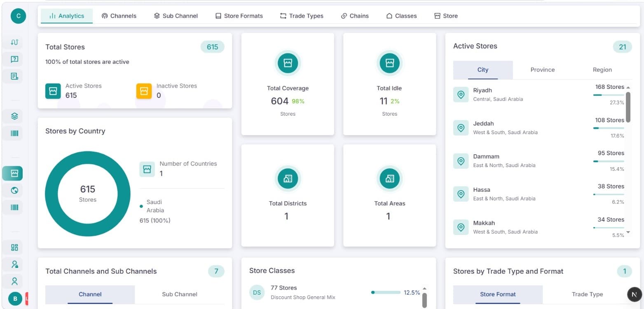The width and height of the screenshot is (644, 309).
Task: Click the yellow Inactive Stores icon
Action: click(144, 91)
